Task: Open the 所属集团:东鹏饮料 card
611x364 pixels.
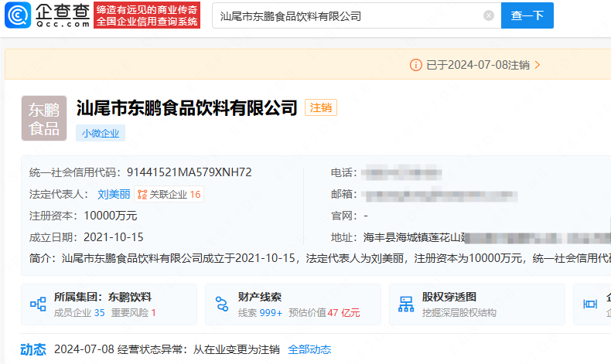Action: pos(109,304)
